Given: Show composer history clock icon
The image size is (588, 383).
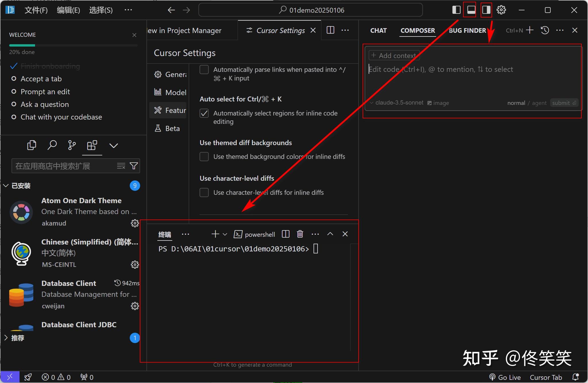Looking at the screenshot, I should pos(545,30).
